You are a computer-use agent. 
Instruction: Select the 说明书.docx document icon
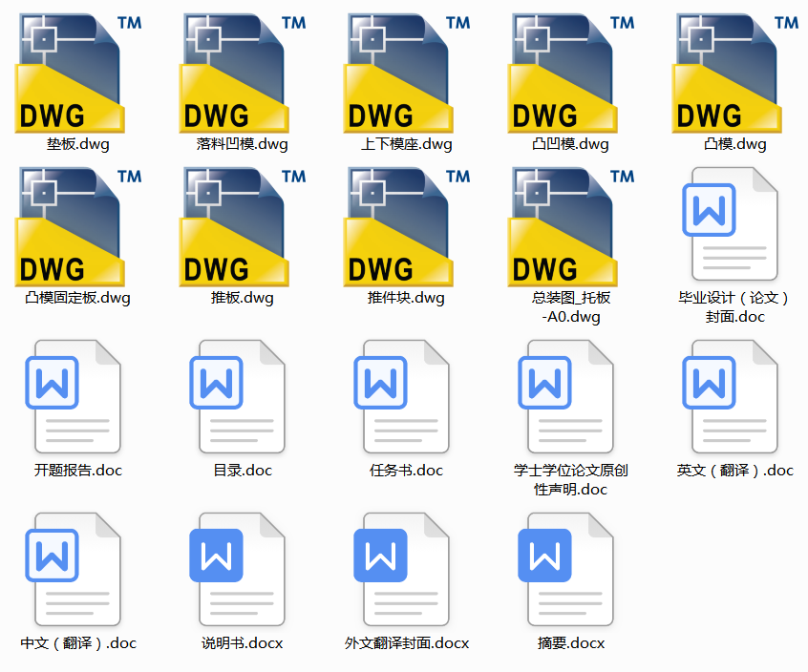pyautogui.click(x=238, y=570)
